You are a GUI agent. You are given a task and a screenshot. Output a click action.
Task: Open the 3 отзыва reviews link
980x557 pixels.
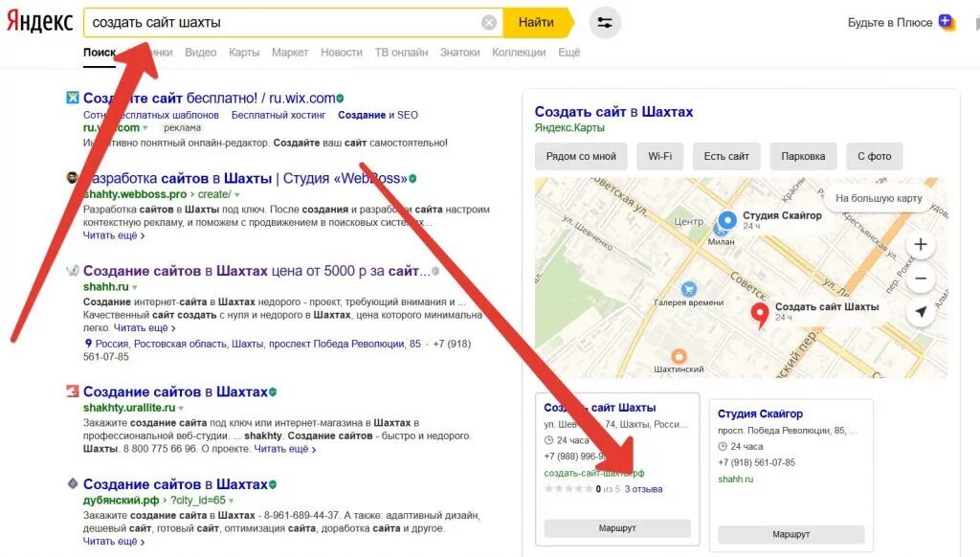pos(643,489)
